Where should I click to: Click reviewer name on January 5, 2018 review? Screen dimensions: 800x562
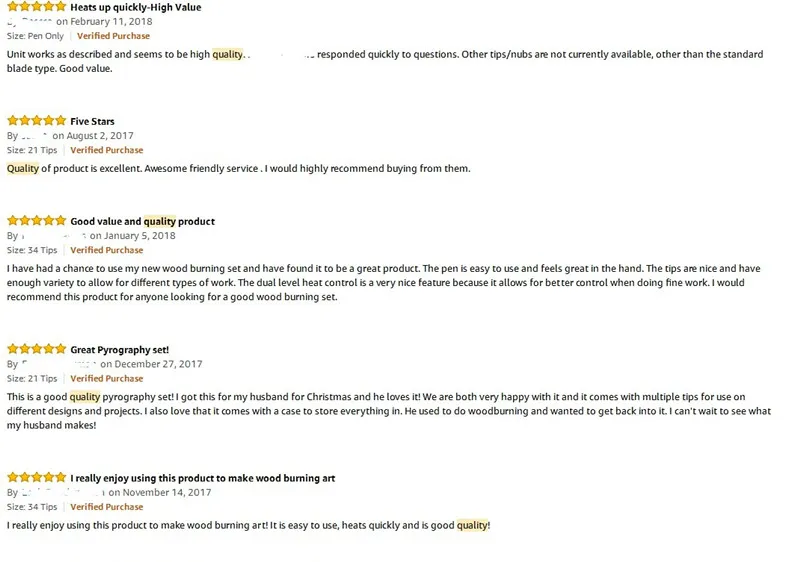54,236
